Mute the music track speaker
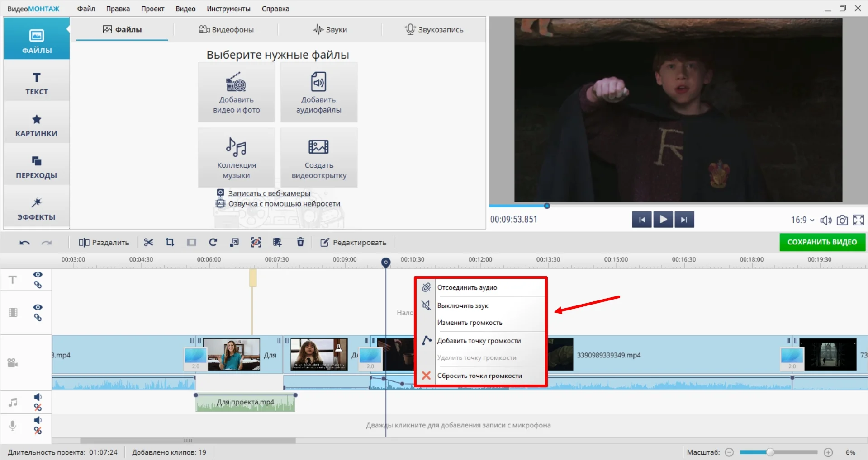868x460 pixels. pos(38,397)
